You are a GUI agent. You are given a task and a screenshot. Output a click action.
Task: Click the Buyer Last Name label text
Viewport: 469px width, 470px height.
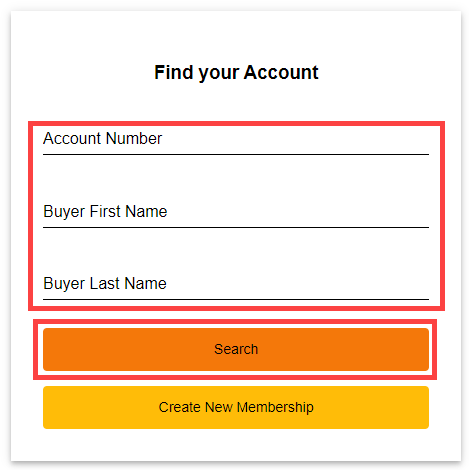pos(105,284)
